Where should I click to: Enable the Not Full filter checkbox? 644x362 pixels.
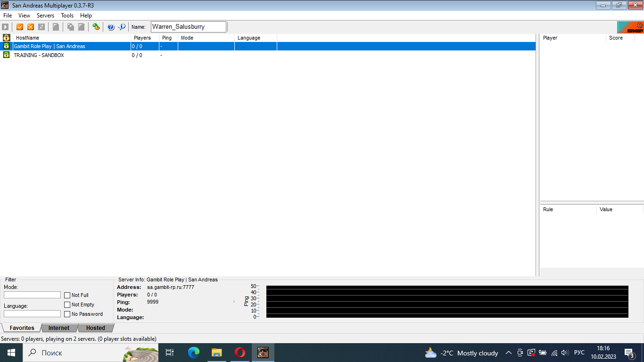click(x=67, y=295)
